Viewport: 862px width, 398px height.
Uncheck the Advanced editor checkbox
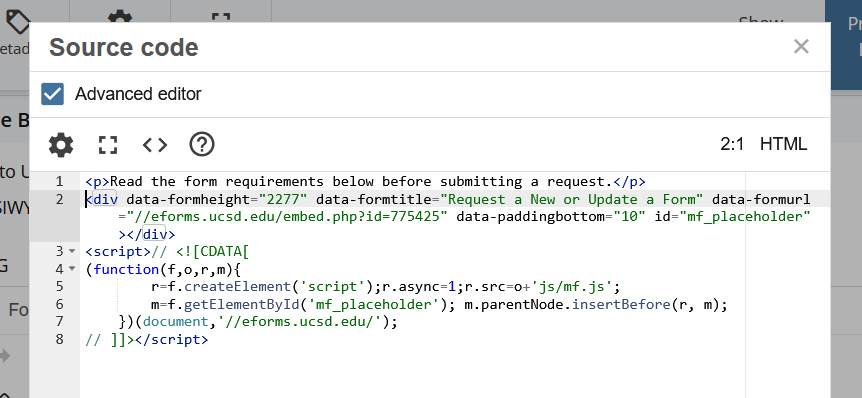[x=53, y=94]
